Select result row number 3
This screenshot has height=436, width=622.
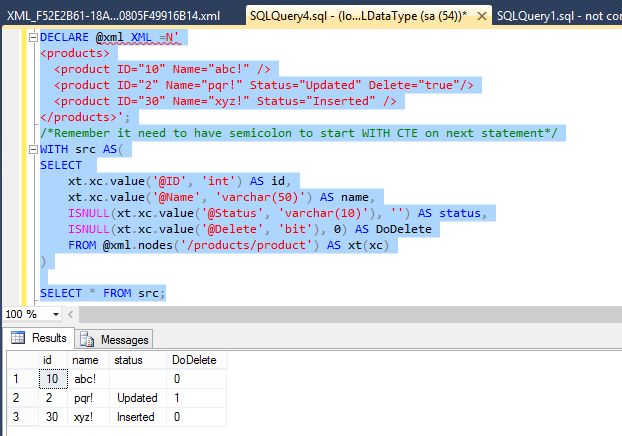23,417
